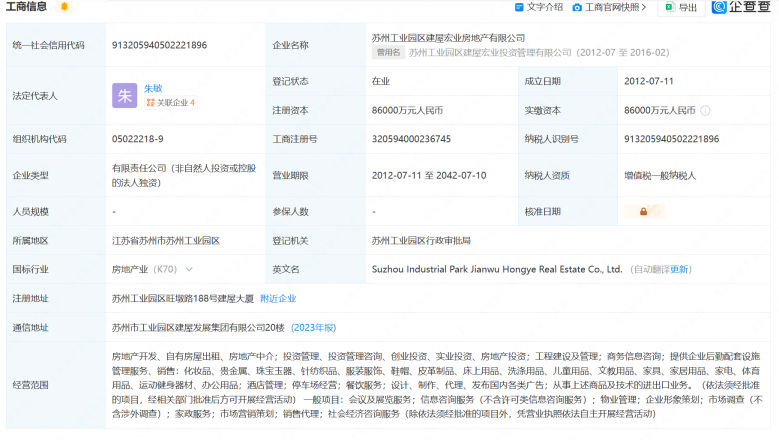Click the orange icon beside 关联企业

pyautogui.click(x=151, y=103)
